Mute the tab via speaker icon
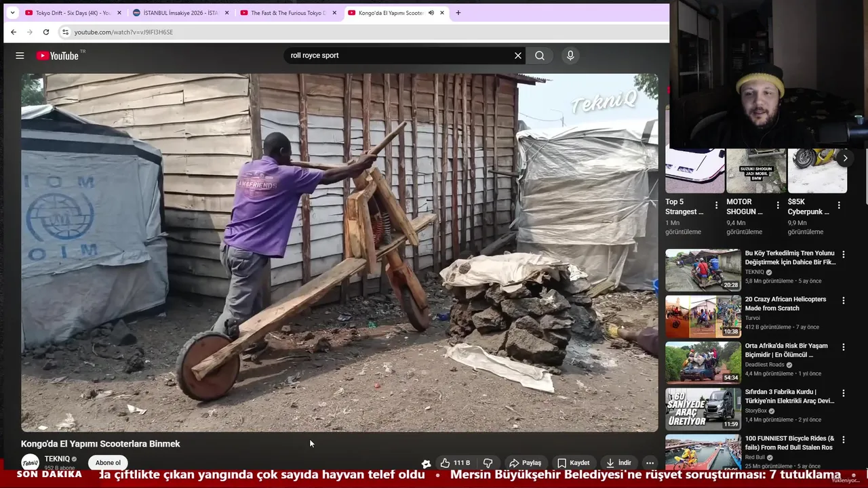The height and width of the screenshot is (488, 868). 431,13
